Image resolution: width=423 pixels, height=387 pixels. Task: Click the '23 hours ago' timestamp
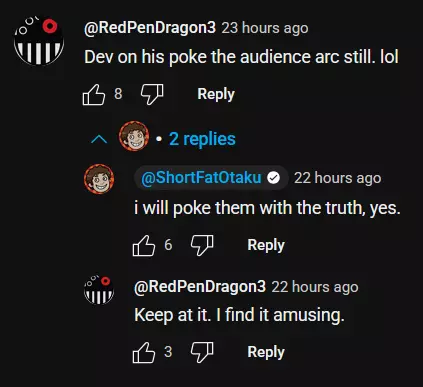click(x=265, y=28)
